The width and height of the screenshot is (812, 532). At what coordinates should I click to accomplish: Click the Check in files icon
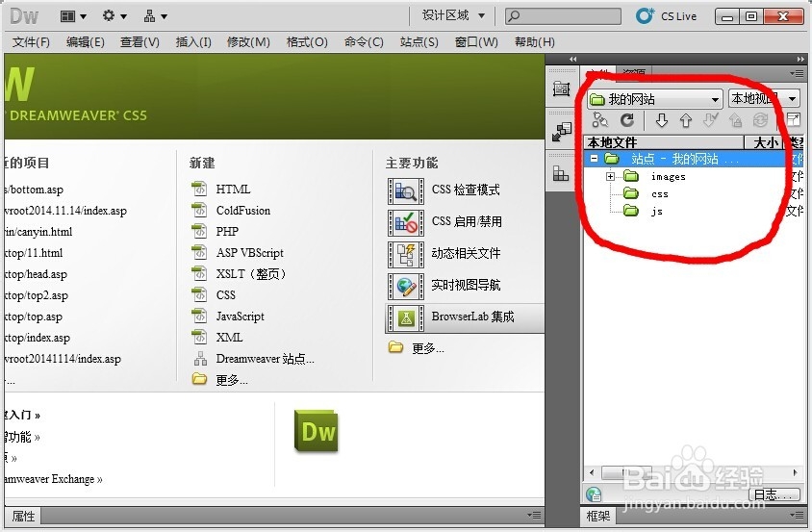click(735, 120)
